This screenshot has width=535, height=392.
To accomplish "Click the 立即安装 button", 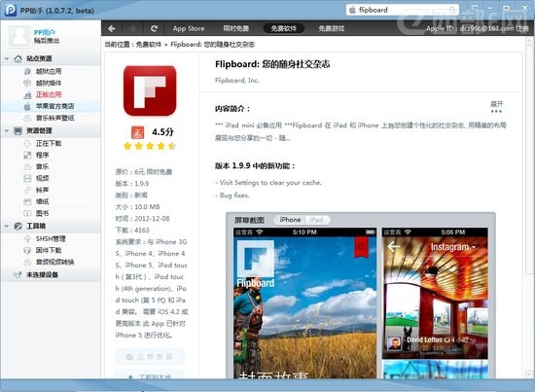I will (x=150, y=357).
